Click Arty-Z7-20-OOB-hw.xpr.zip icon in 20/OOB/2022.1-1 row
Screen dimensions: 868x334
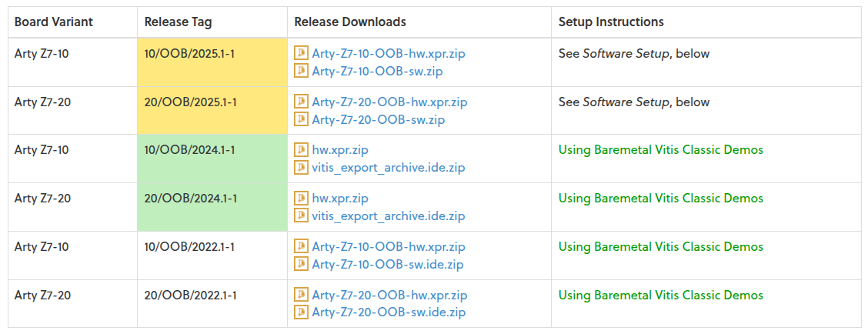[302, 295]
